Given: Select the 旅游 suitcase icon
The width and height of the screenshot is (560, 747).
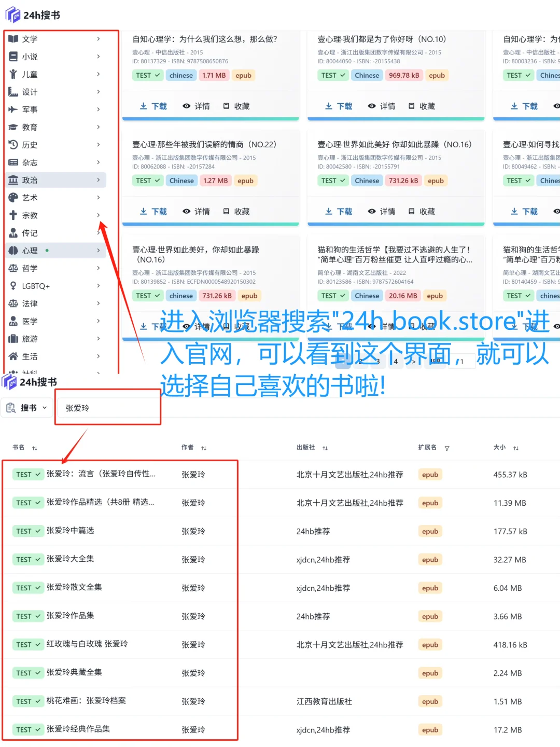Looking at the screenshot, I should (x=13, y=339).
